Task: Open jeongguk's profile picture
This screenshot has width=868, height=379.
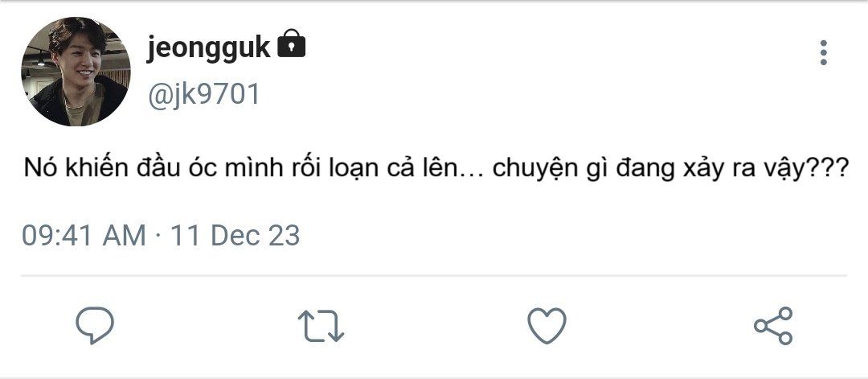Action: 76,72
